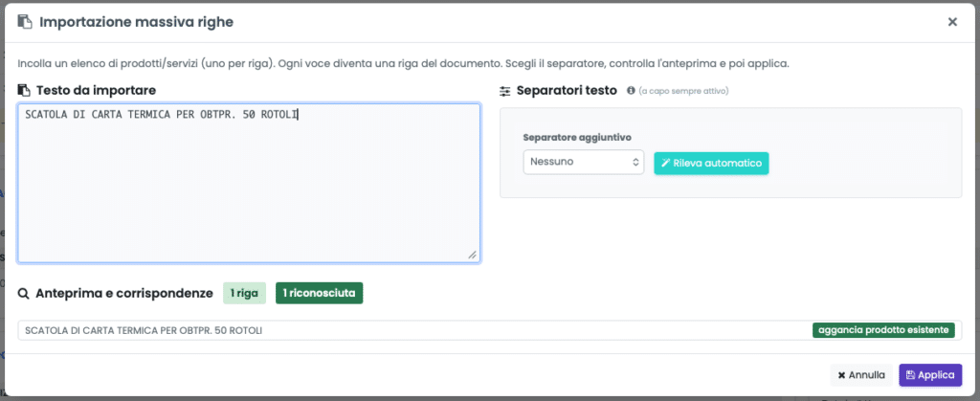This screenshot has height=401, width=980.
Task: Open the Separatore aggiuntivo dropdown
Action: click(x=584, y=162)
